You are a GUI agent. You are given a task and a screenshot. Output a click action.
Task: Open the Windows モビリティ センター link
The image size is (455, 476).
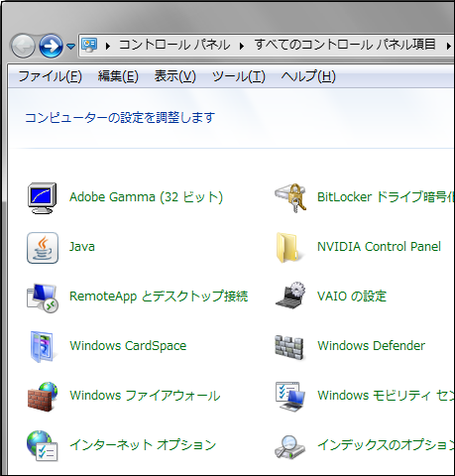coord(386,396)
